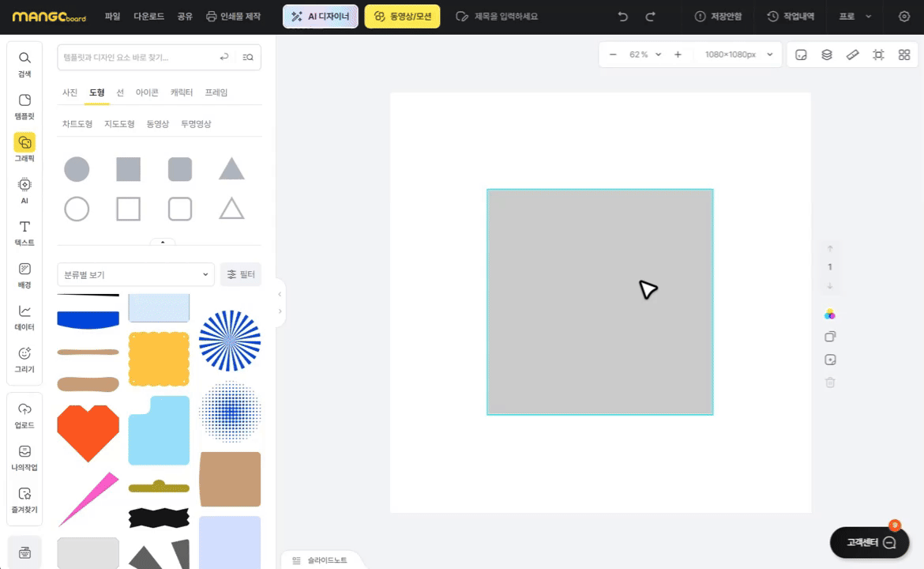924x569 pixels.
Task: Click the AI 디자이너 button
Action: pos(321,17)
